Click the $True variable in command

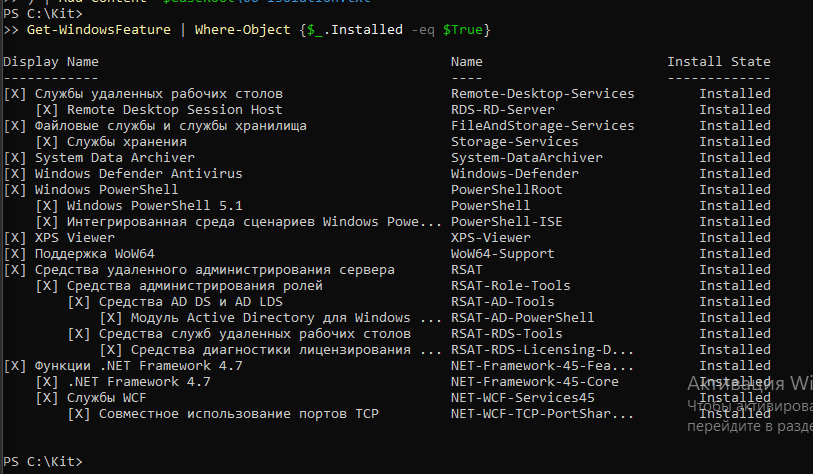462,30
